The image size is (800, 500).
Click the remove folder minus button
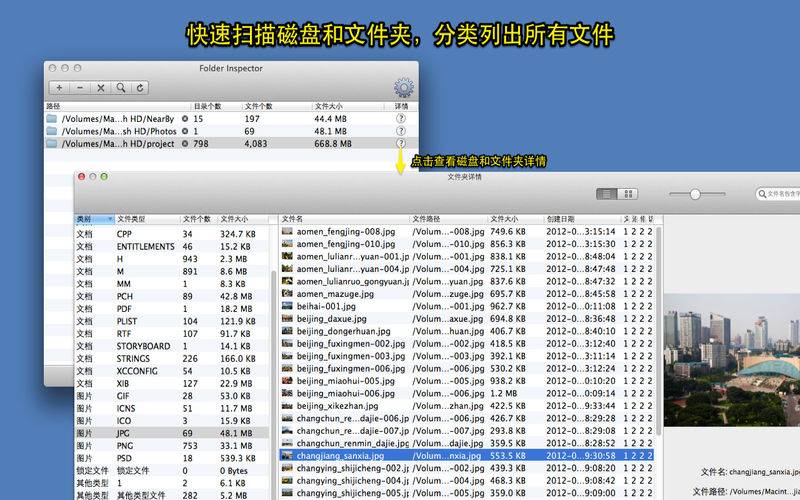click(x=80, y=88)
